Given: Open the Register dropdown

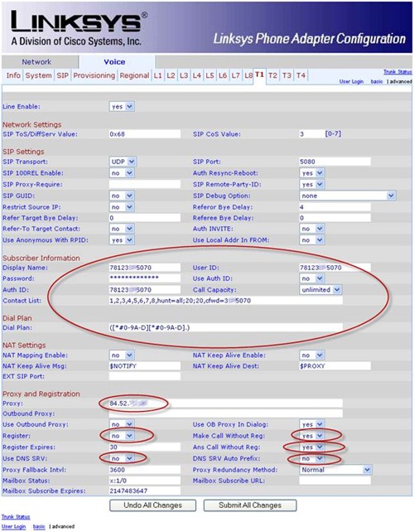Looking at the screenshot, I should [122, 436].
